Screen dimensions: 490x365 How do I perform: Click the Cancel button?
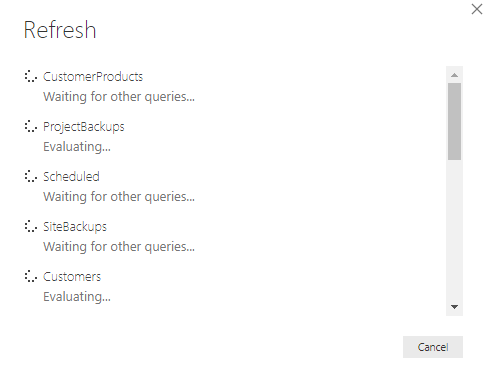point(433,347)
